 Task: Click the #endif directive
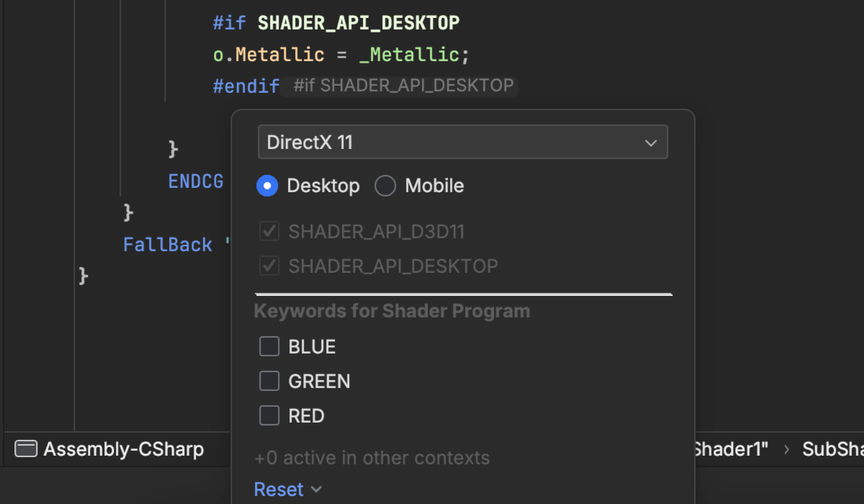(x=246, y=86)
